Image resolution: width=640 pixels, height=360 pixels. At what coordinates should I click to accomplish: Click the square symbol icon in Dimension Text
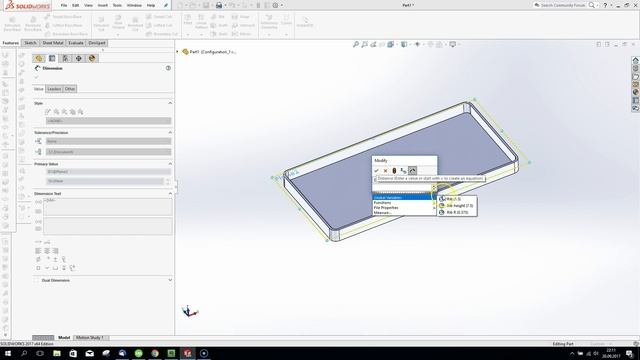(38, 268)
